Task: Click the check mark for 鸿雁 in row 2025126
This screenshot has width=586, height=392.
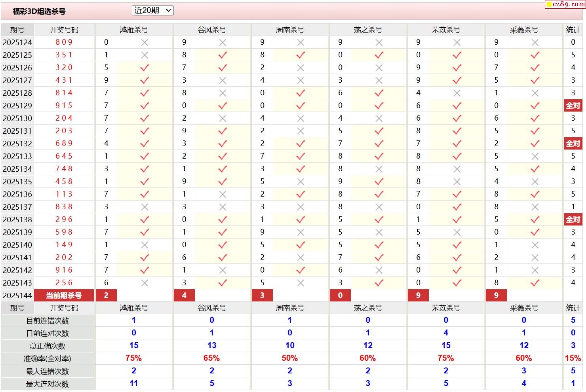Action: coord(145,68)
